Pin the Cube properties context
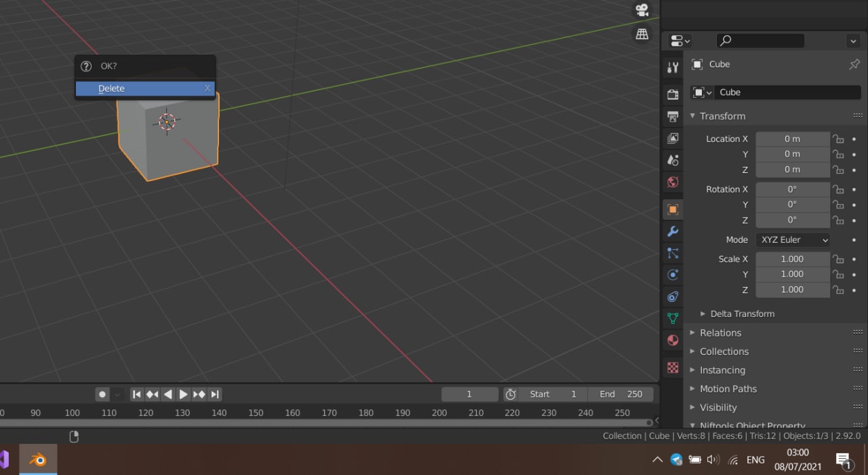This screenshot has height=475, width=868. coord(854,64)
